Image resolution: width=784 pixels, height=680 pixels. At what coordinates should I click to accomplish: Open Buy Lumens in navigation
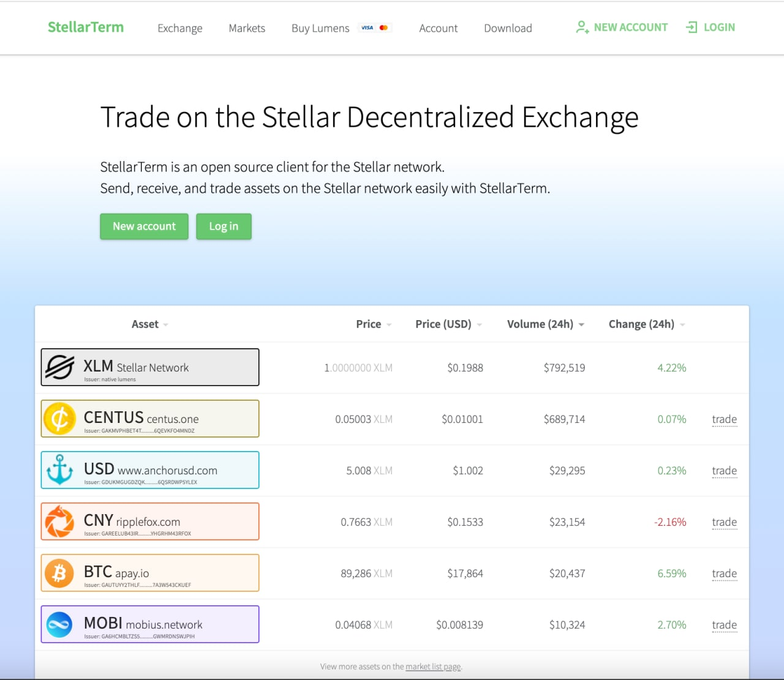[320, 28]
